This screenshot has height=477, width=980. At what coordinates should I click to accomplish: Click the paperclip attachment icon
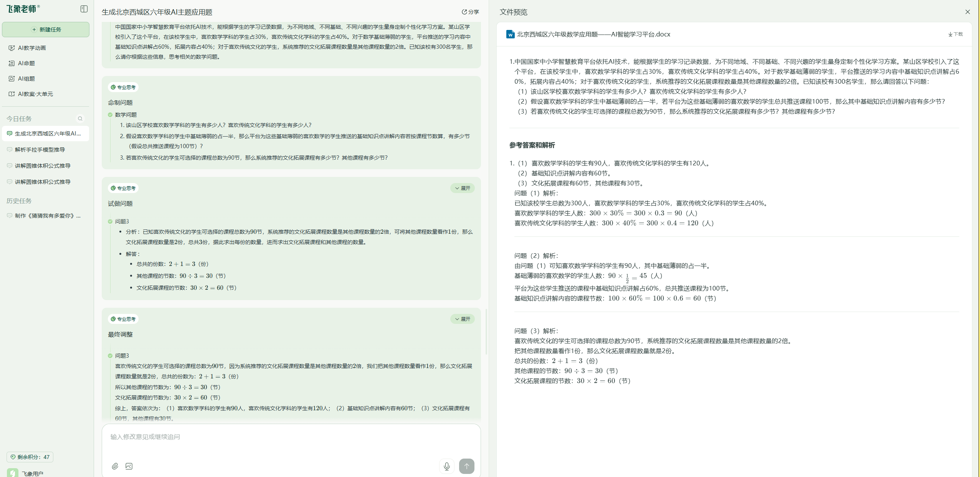point(115,466)
